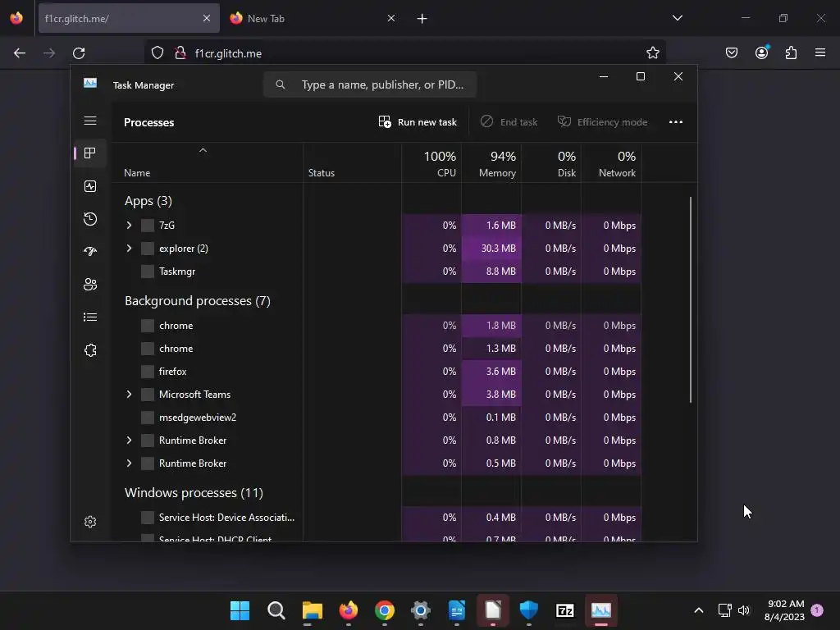This screenshot has height=630, width=840.
Task: Open Startup apps icon in sidebar
Action: coord(90,251)
